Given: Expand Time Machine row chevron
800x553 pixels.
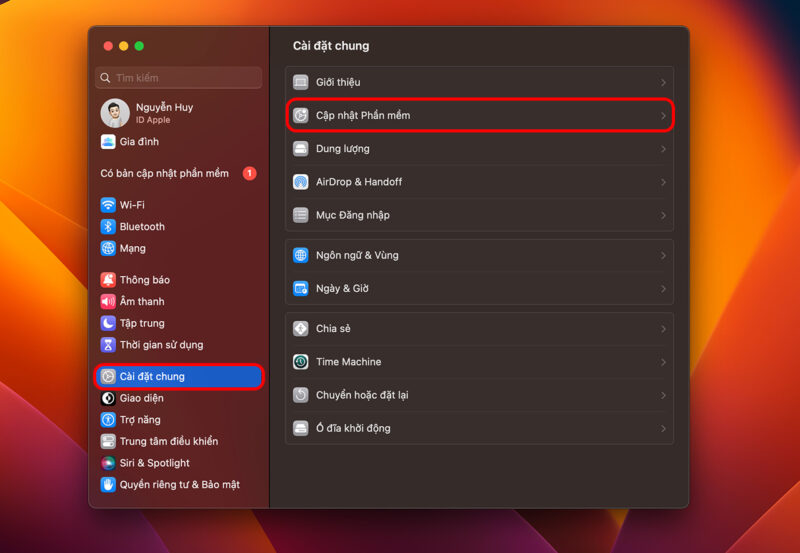Looking at the screenshot, I should (x=663, y=362).
